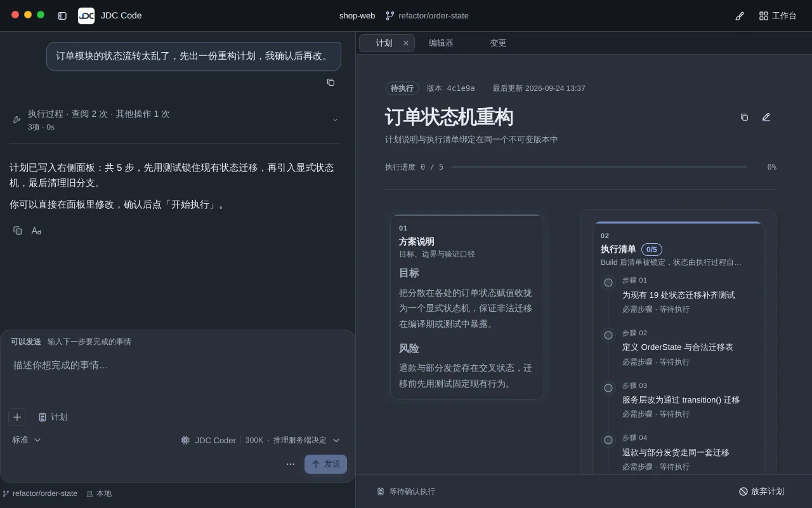Click the 执行进度 progress bar

[599, 167]
